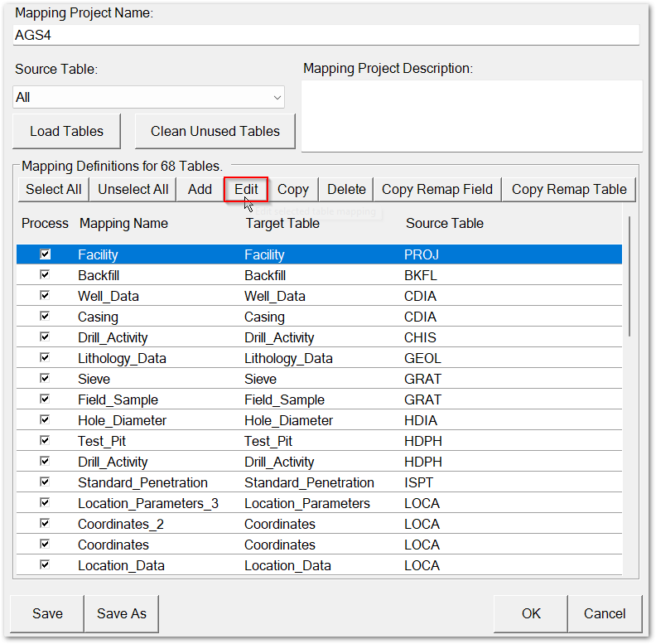Toggle the Field_Sample row checkbox
This screenshot has width=656, height=644.
(45, 399)
